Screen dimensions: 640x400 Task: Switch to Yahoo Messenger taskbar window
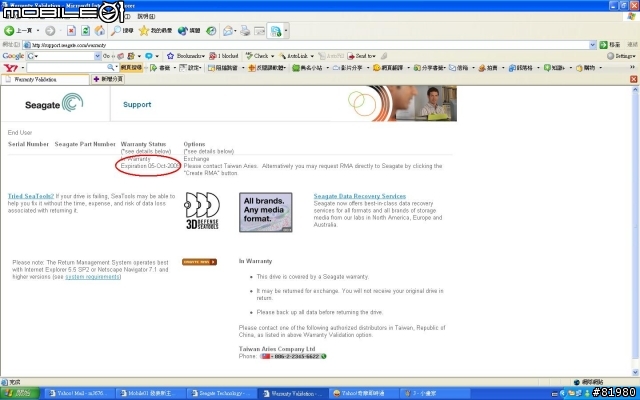click(364, 393)
